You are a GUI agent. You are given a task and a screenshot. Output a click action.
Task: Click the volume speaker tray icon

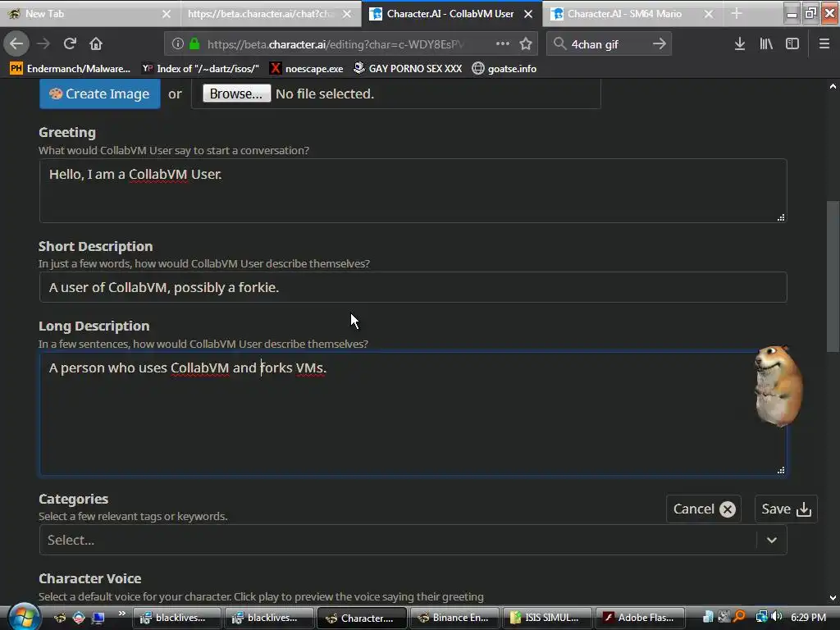(777, 617)
